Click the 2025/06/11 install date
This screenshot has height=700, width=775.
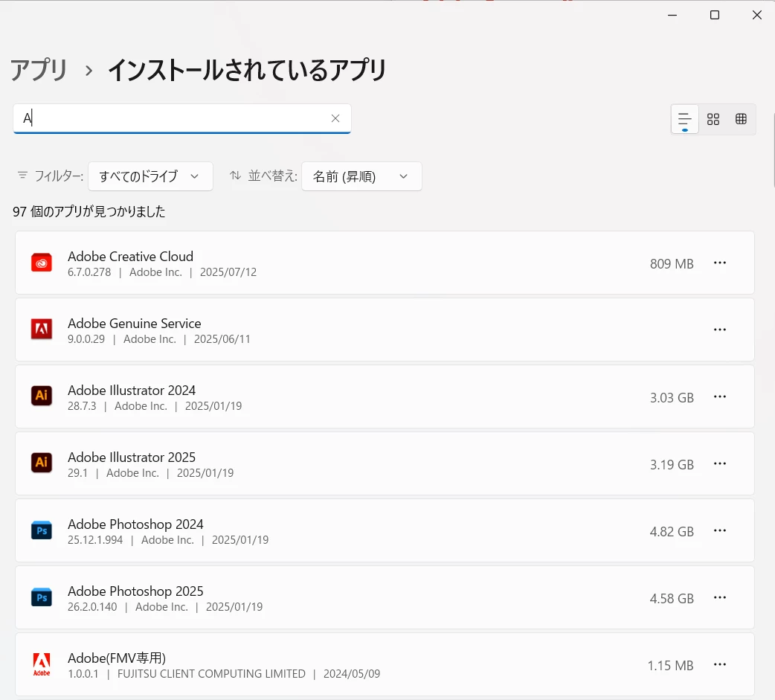222,339
